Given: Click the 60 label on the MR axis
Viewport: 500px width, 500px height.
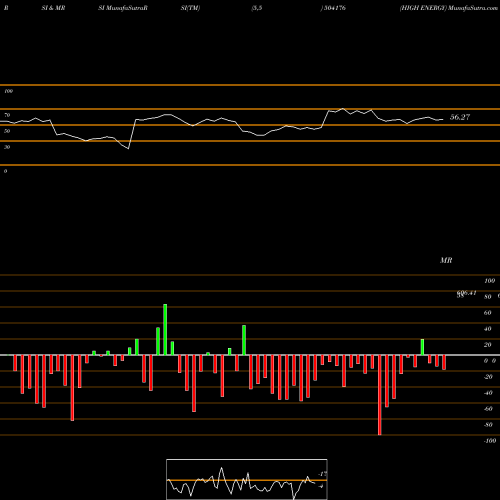Looking at the screenshot, I should (487, 313).
